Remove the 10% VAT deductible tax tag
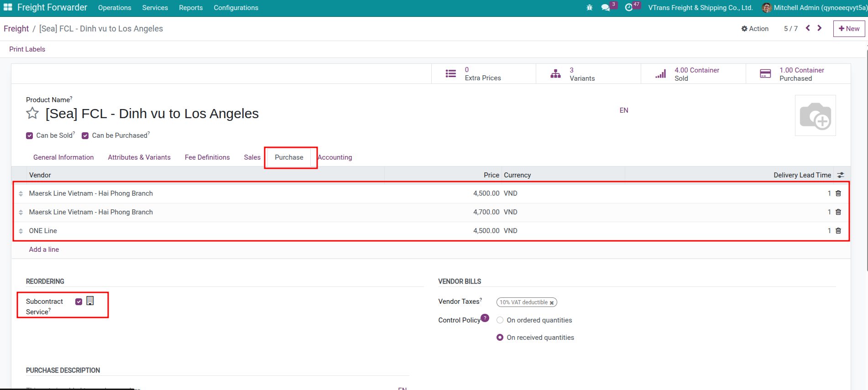This screenshot has width=868, height=390. coord(552,303)
